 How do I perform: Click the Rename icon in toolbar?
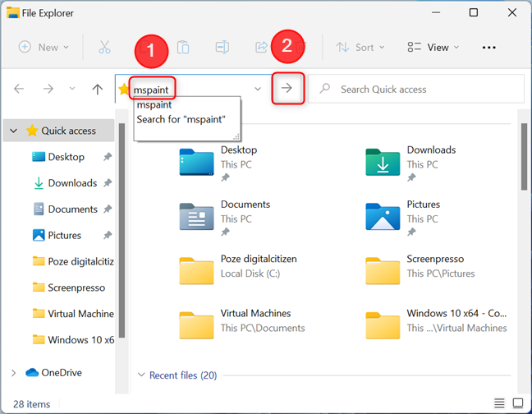222,47
